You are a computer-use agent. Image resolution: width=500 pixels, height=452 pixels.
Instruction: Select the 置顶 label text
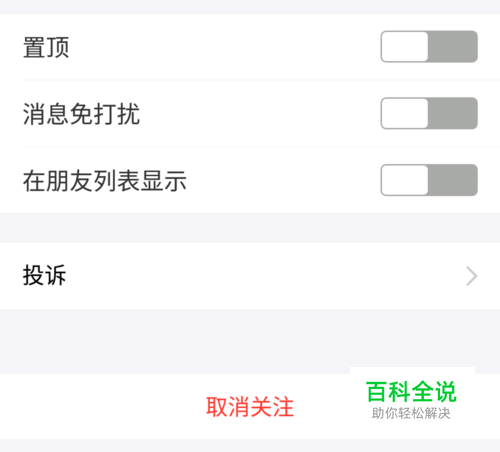pyautogui.click(x=46, y=47)
